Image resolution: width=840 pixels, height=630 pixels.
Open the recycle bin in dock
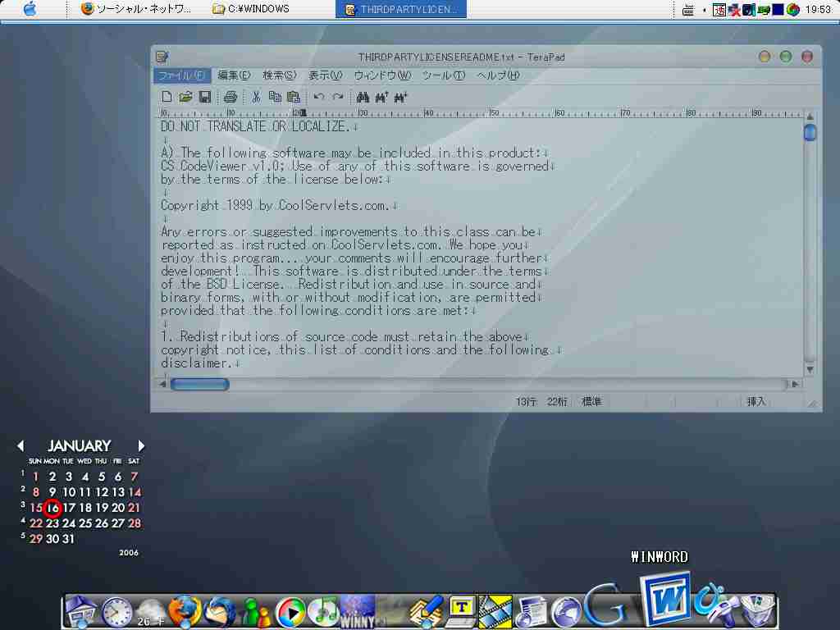pyautogui.click(x=758, y=611)
